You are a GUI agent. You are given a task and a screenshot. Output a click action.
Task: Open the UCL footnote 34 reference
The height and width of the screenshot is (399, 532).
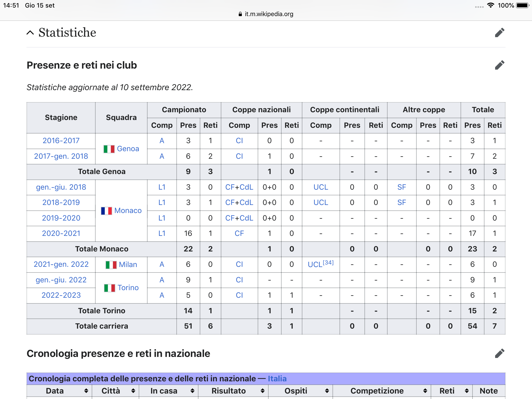[x=328, y=263]
